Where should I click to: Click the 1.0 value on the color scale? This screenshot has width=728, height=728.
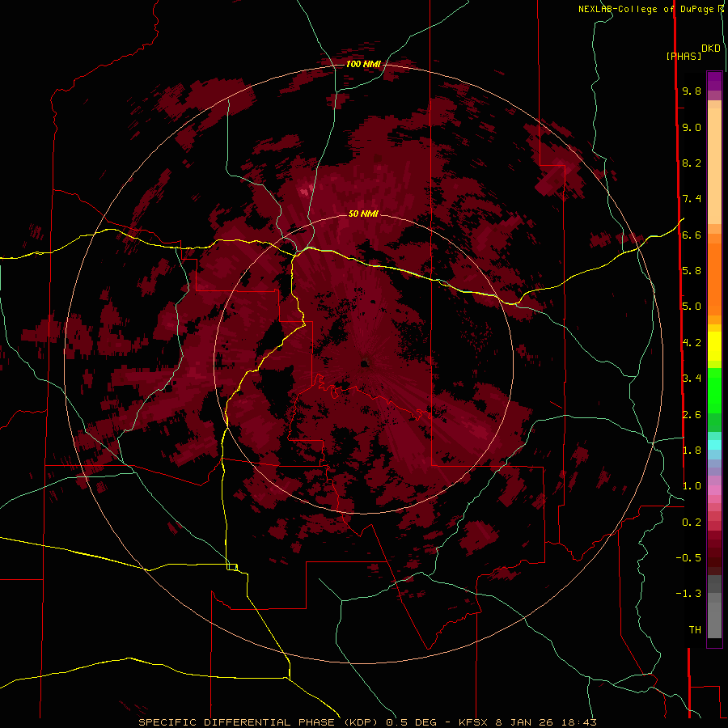692,486
